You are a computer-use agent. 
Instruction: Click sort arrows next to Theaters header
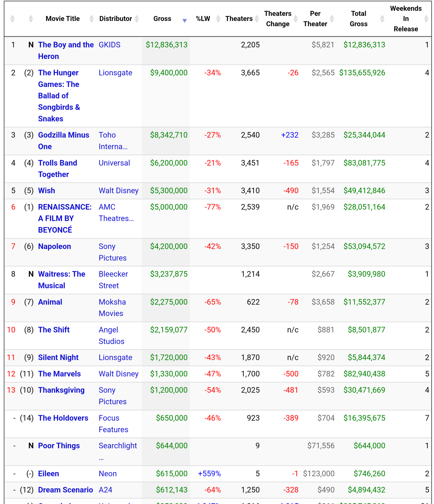(x=257, y=19)
